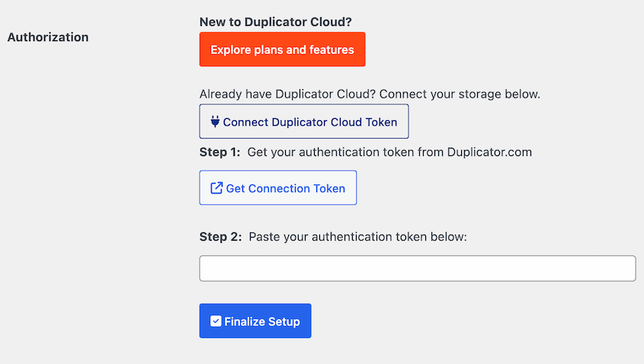The width and height of the screenshot is (644, 364).
Task: Click Connect Duplicator Cloud Token button
Action: (x=304, y=122)
